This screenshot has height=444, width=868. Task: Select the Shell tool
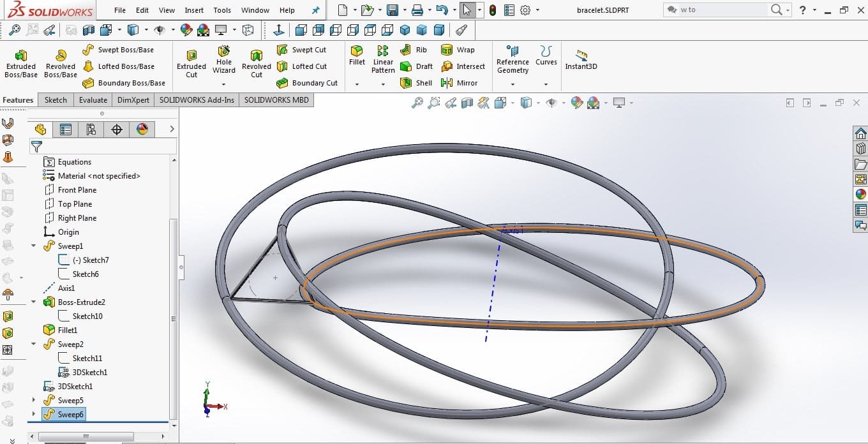click(416, 83)
